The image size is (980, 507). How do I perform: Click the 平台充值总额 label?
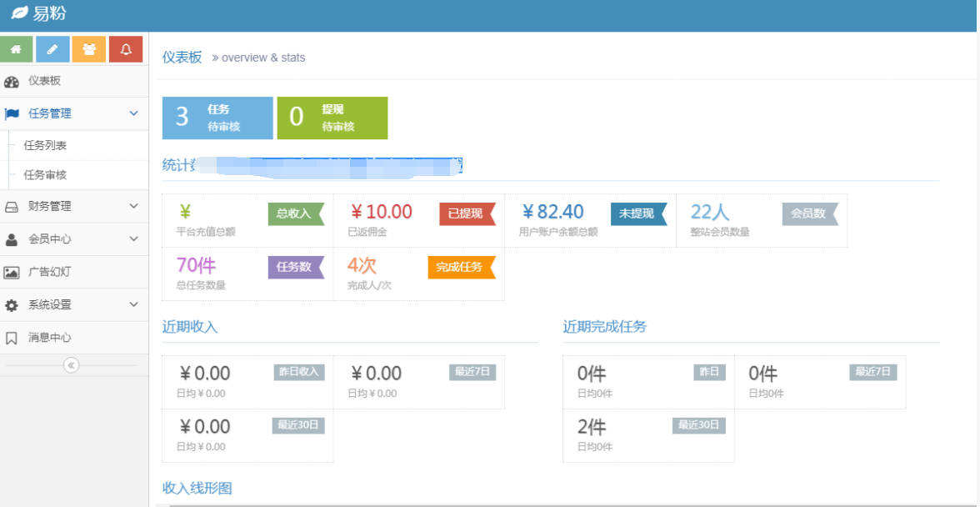pyautogui.click(x=207, y=232)
